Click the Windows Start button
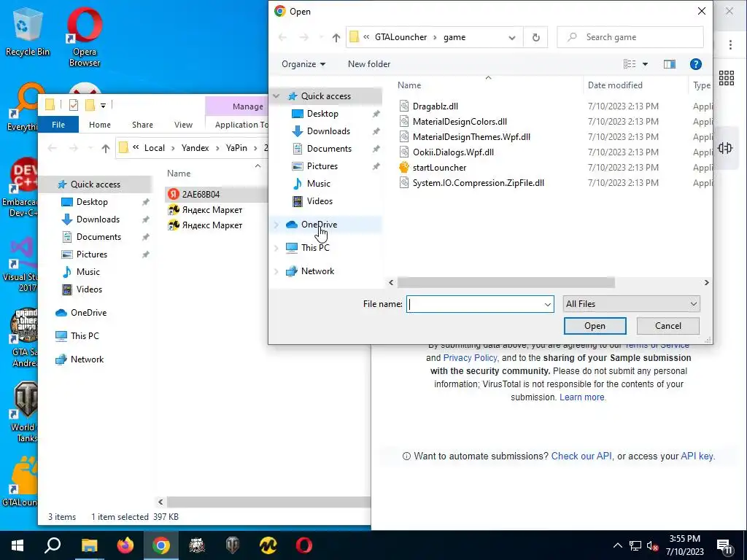Screen dimensions: 747x560 (18, 545)
